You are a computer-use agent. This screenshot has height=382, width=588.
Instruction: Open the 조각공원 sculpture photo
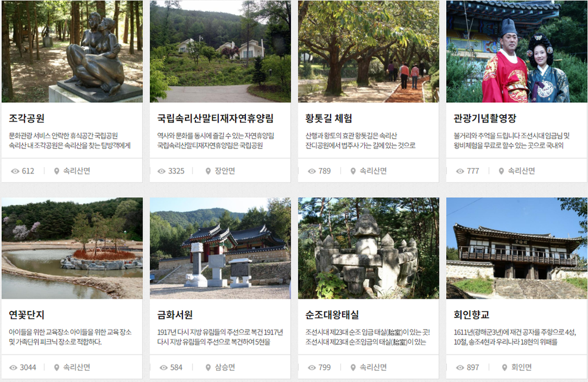click(x=72, y=51)
